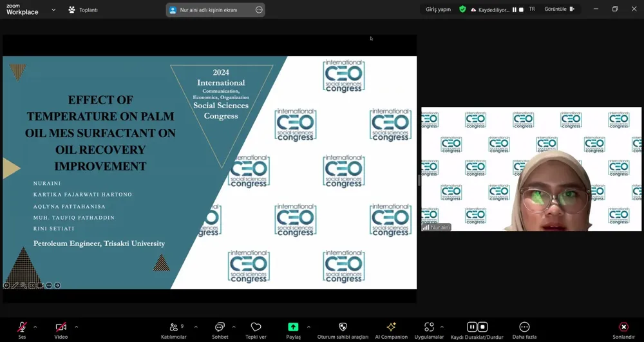644x342 pixels.
Task: Click the green encryption shield icon
Action: tap(462, 10)
